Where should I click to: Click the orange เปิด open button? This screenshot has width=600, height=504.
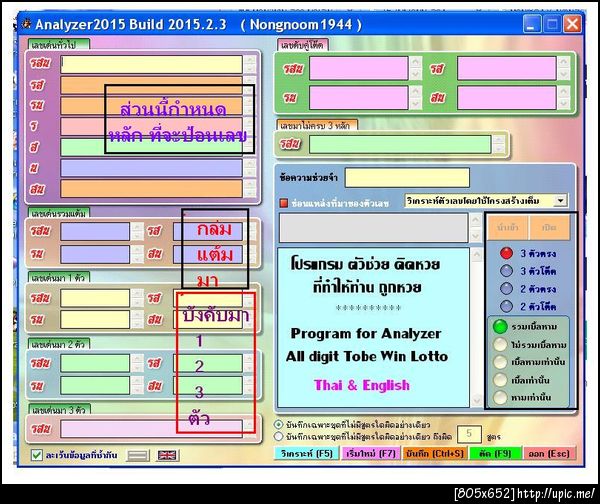tap(549, 227)
